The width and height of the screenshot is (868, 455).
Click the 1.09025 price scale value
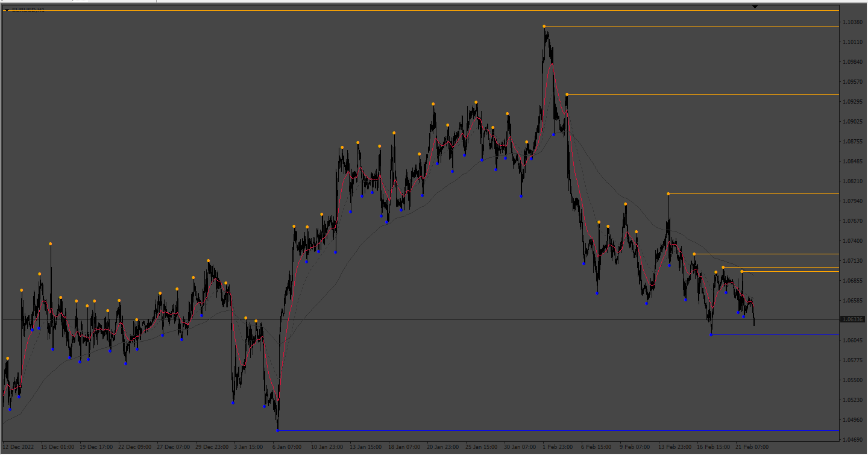[x=852, y=122]
